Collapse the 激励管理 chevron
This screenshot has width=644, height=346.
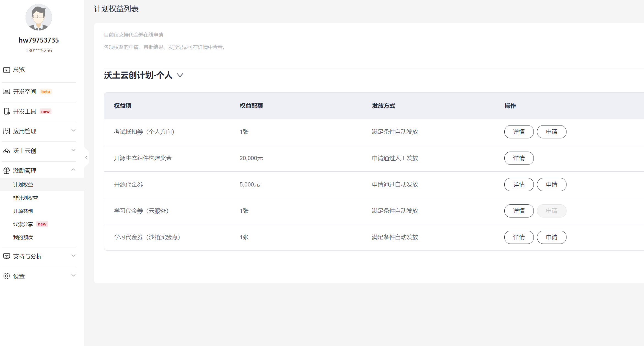[73, 170]
